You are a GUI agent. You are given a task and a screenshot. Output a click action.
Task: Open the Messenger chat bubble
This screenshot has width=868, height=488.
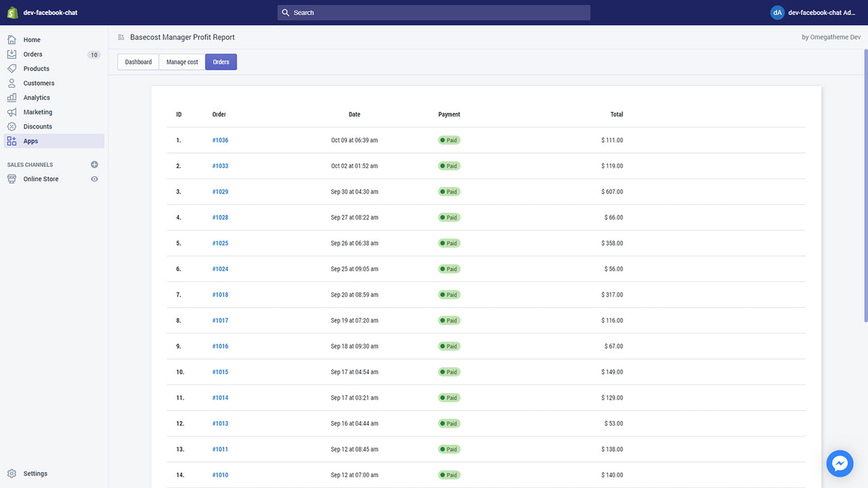(840, 464)
